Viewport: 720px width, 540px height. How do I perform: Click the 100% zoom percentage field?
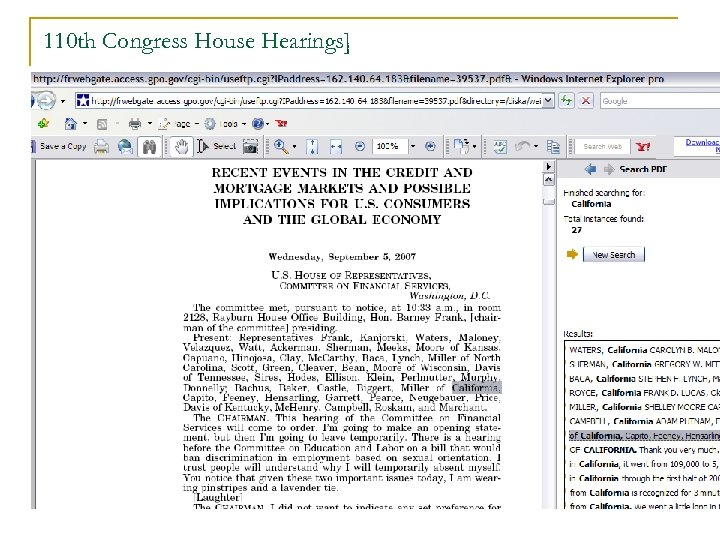point(390,146)
